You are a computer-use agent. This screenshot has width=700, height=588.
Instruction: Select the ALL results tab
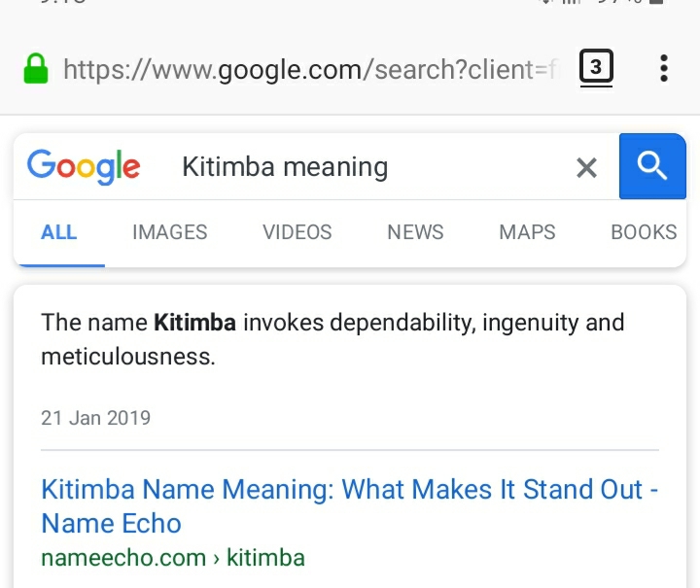59,232
